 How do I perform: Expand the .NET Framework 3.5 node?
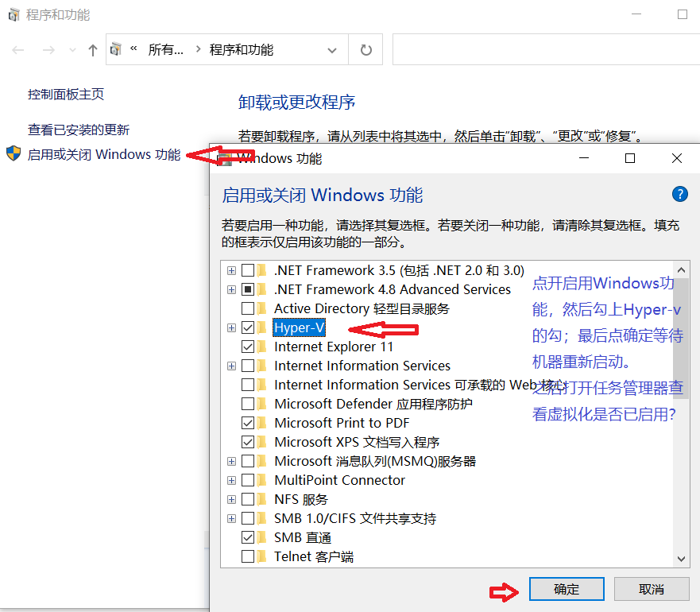(231, 271)
